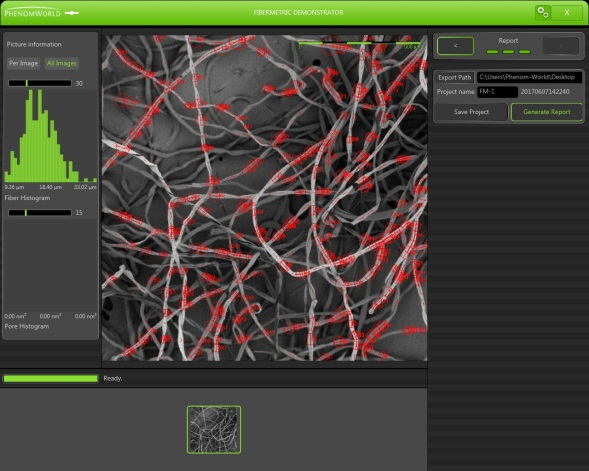Click the Fiber Histogram label
The width and height of the screenshot is (589, 471).
click(27, 198)
